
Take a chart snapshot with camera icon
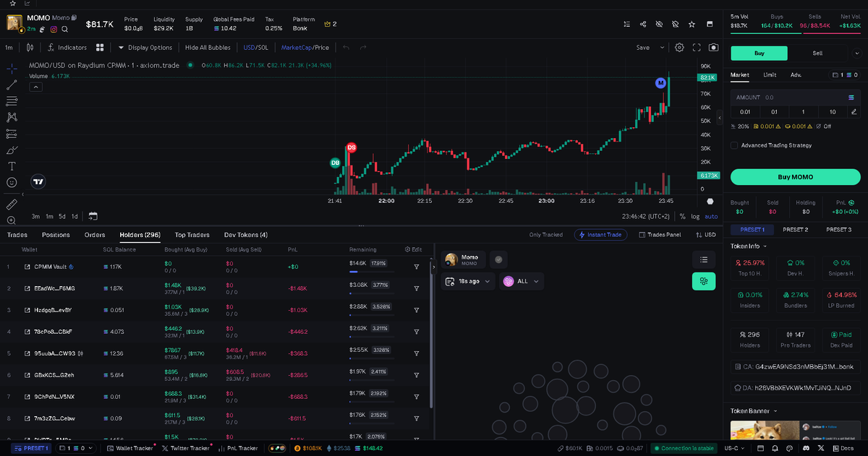(714, 48)
